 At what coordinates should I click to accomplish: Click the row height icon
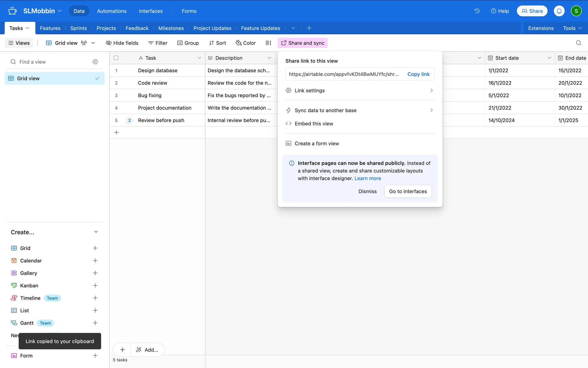click(x=268, y=43)
